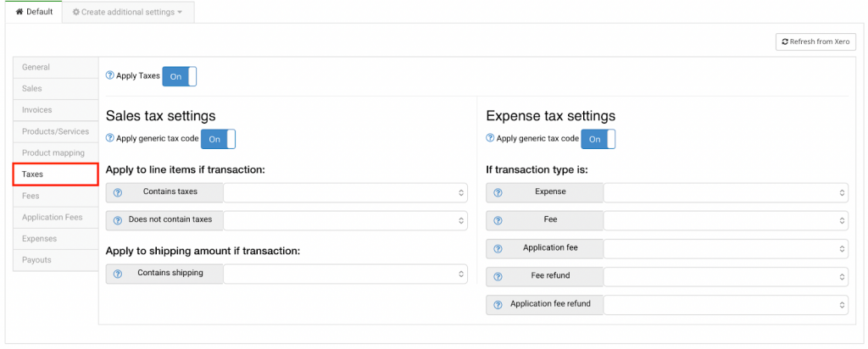Viewport: 868px width, 349px height.
Task: Open the Application fee tax dropdown
Action: coord(726,249)
